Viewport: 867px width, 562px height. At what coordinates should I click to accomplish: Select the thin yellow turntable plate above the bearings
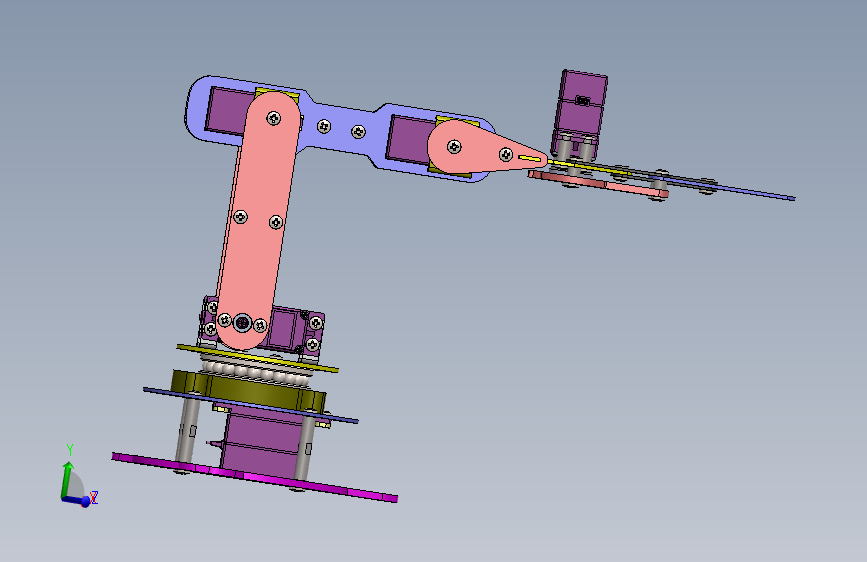coord(257,358)
